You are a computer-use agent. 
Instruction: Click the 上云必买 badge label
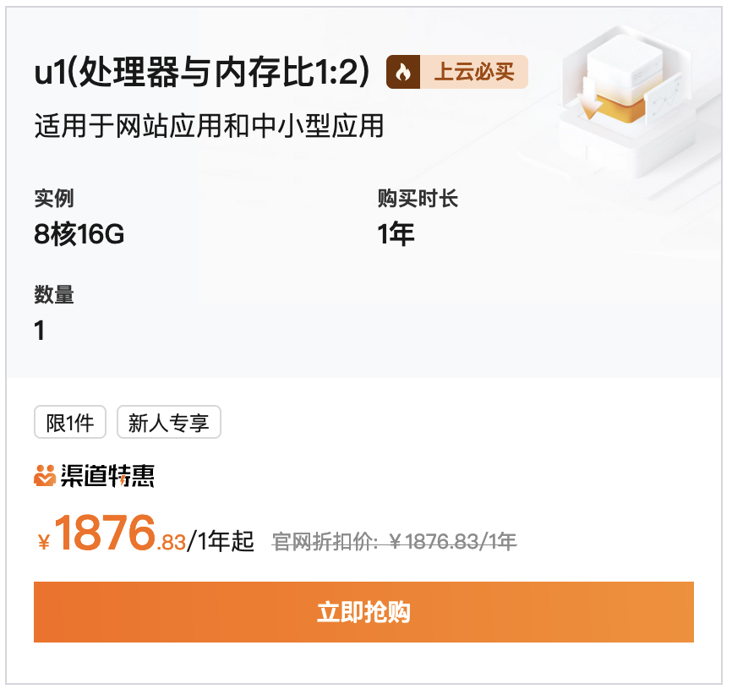(474, 72)
